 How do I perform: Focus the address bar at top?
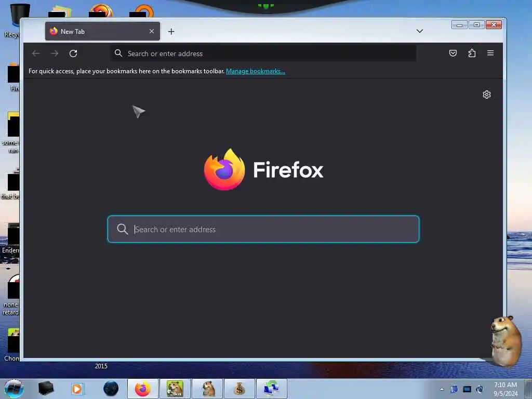click(x=263, y=54)
